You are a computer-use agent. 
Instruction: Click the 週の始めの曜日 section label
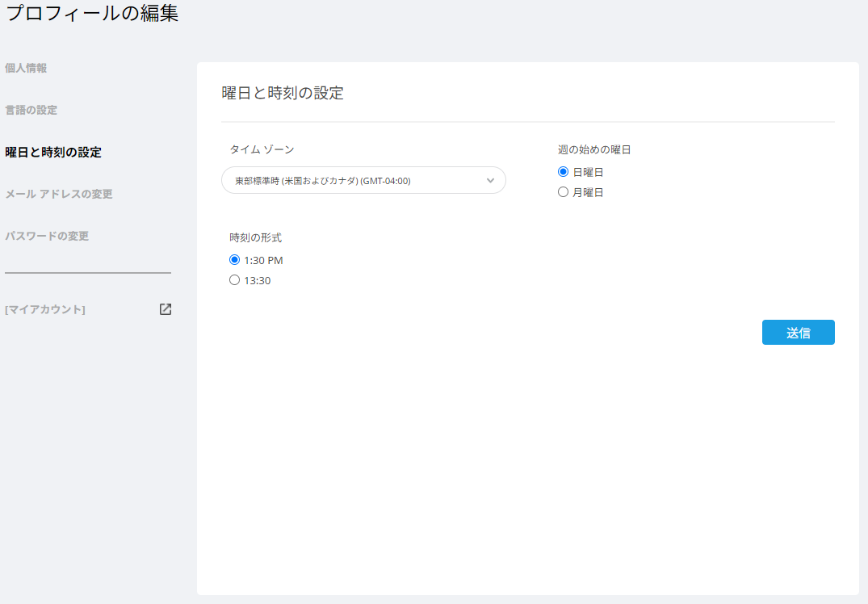[x=592, y=149]
